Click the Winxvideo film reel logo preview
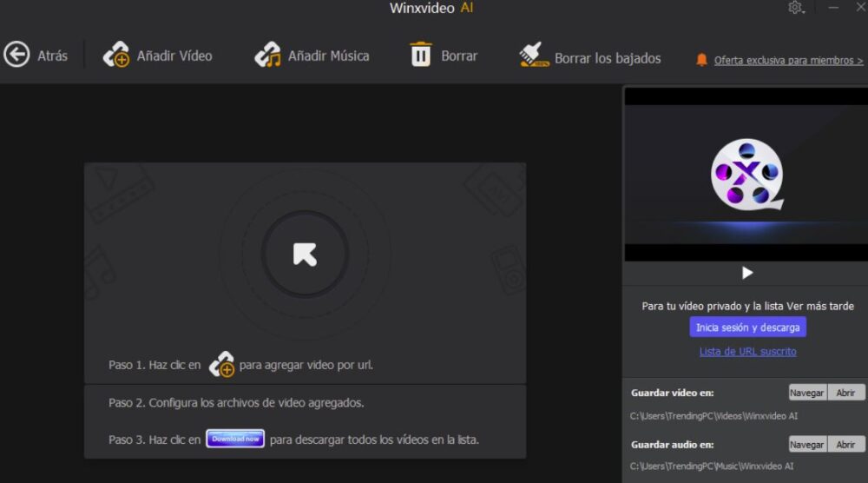Viewport: 868px width, 483px height. coord(746,175)
